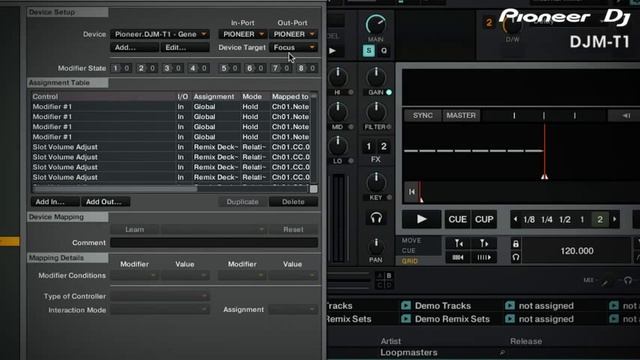Viewport: 640px width, 360px height.
Task: Toggle the SYNC button
Action: (422, 116)
